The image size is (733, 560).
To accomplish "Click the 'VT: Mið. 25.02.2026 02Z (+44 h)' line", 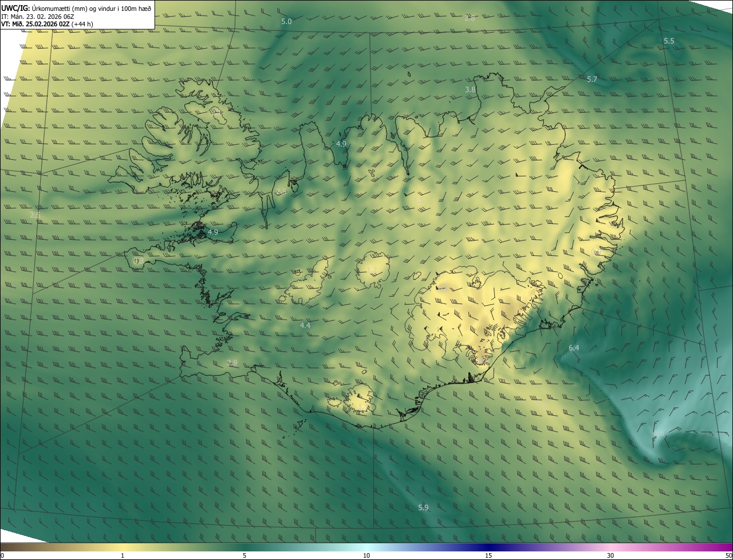I will point(47,24).
